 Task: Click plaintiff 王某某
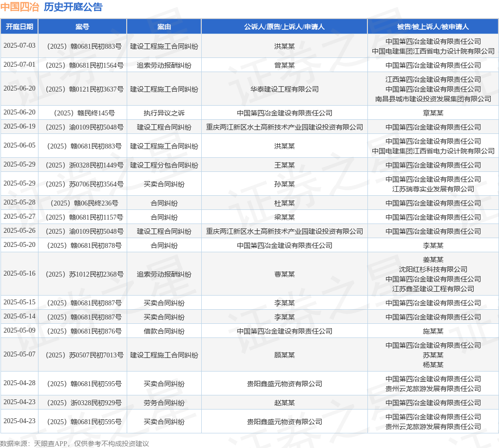pyautogui.click(x=285, y=165)
